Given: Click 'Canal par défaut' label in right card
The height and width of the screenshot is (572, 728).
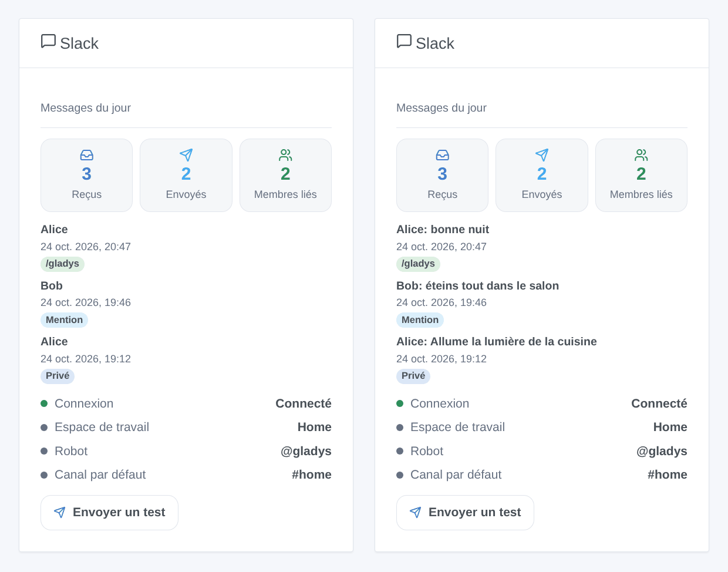Looking at the screenshot, I should 456,475.
